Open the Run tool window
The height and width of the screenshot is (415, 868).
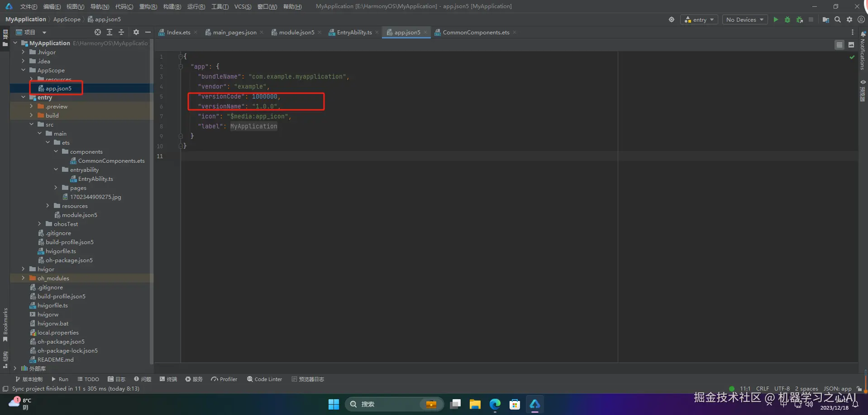[x=60, y=379]
